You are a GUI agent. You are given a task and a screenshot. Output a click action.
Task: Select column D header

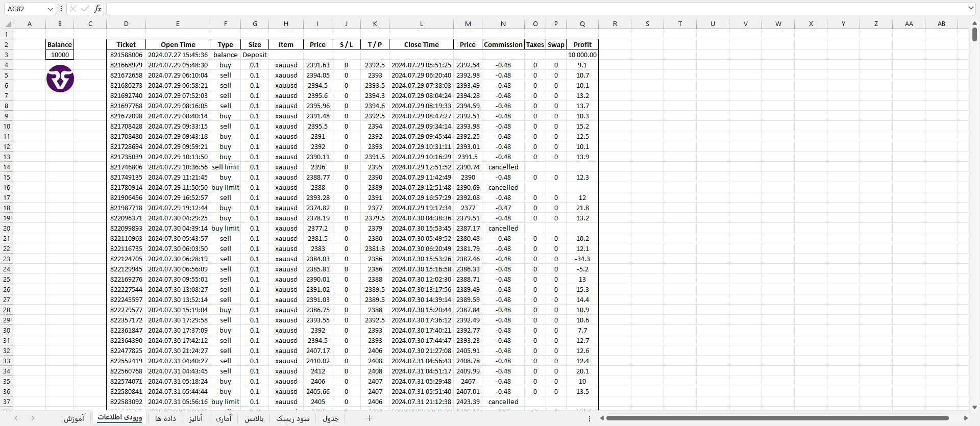click(x=126, y=24)
